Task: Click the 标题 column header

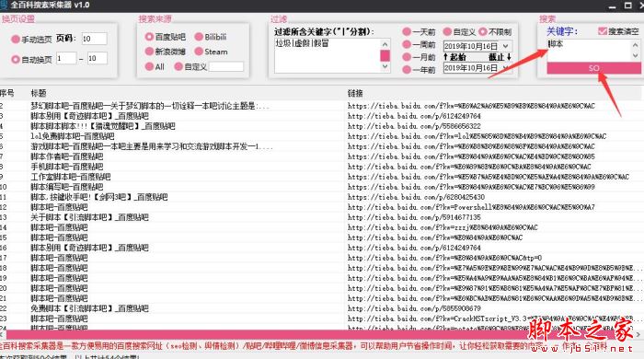Action: (39, 93)
